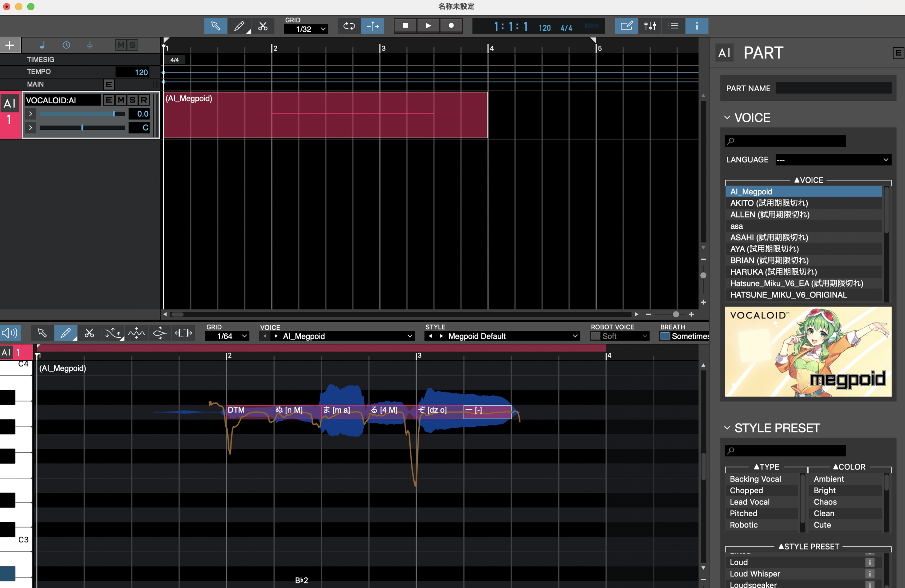
Task: Expand the pan row chevron on track
Action: point(30,127)
